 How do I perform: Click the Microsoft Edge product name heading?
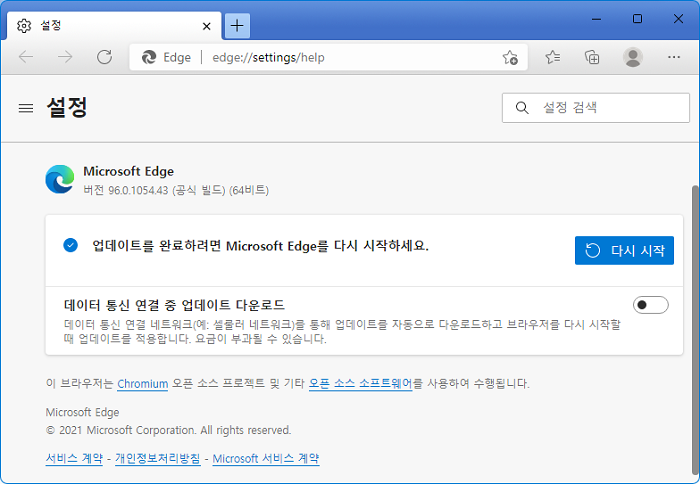point(129,171)
